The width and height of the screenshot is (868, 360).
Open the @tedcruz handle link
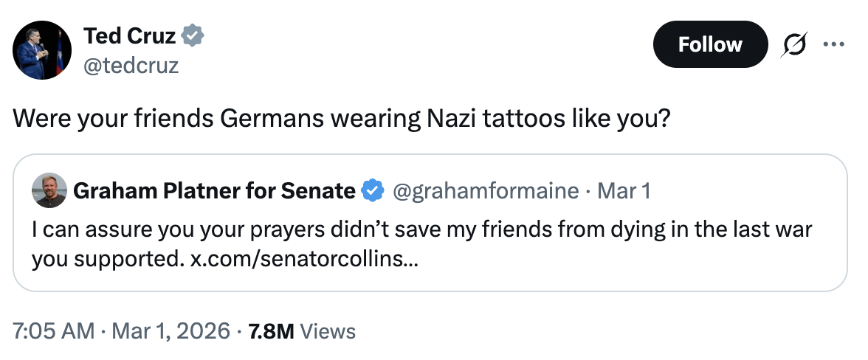pos(131,66)
